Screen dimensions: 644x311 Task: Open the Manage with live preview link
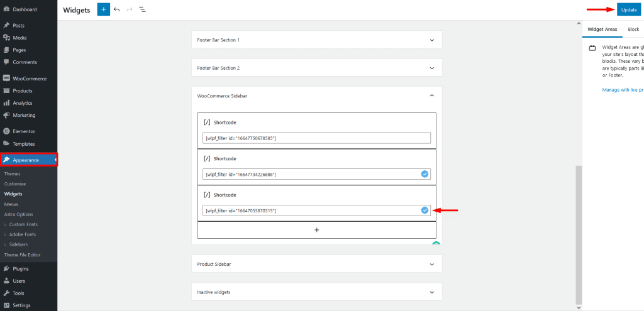pos(622,90)
